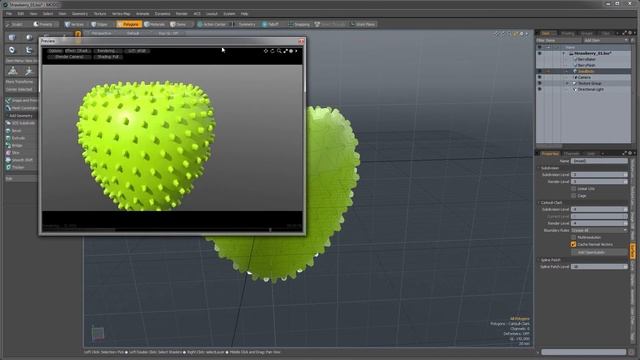The image size is (640, 360).
Task: Click the expand arrows icon in Preview
Action: point(285,51)
